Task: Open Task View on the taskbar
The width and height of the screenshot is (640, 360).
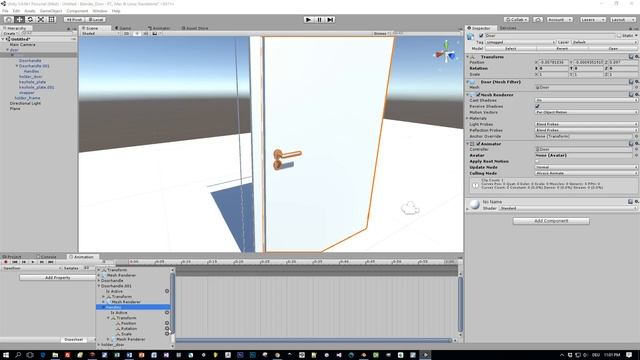Action: [x=30, y=355]
